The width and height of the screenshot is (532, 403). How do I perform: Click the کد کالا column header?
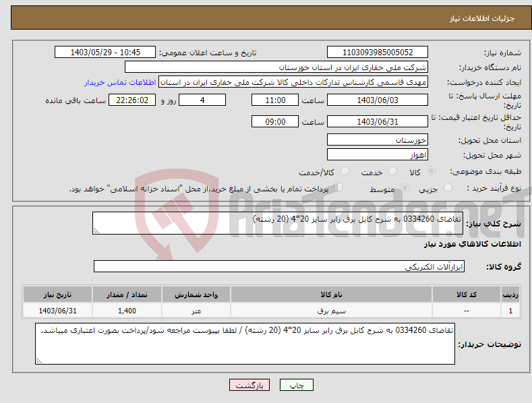(466, 294)
